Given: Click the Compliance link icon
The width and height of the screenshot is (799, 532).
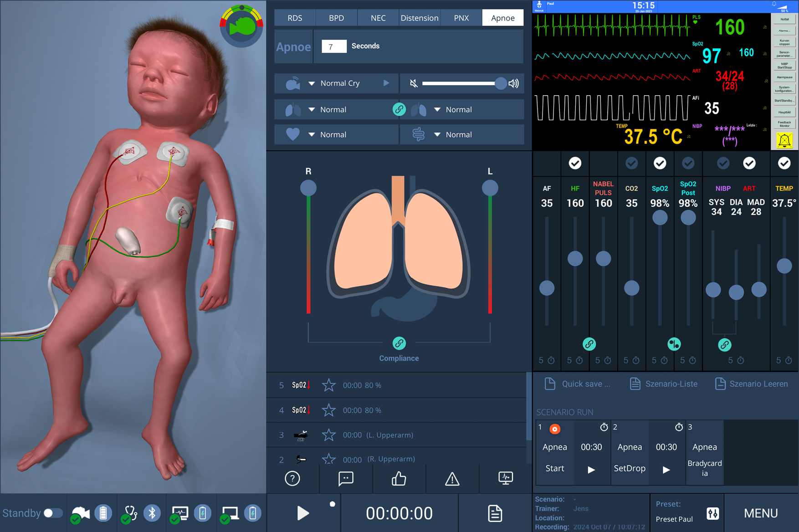Looking at the screenshot, I should coord(399,343).
